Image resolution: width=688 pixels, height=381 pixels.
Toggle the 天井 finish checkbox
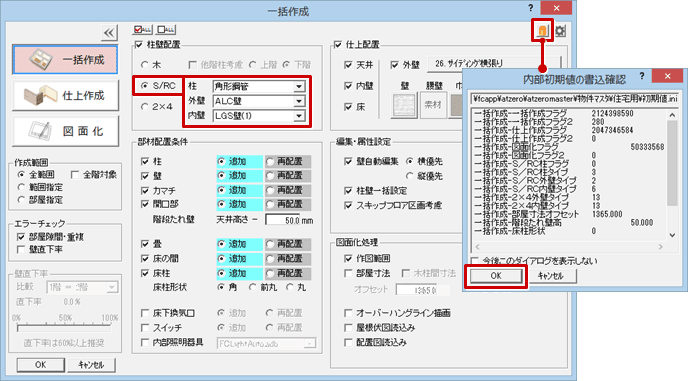pos(348,65)
